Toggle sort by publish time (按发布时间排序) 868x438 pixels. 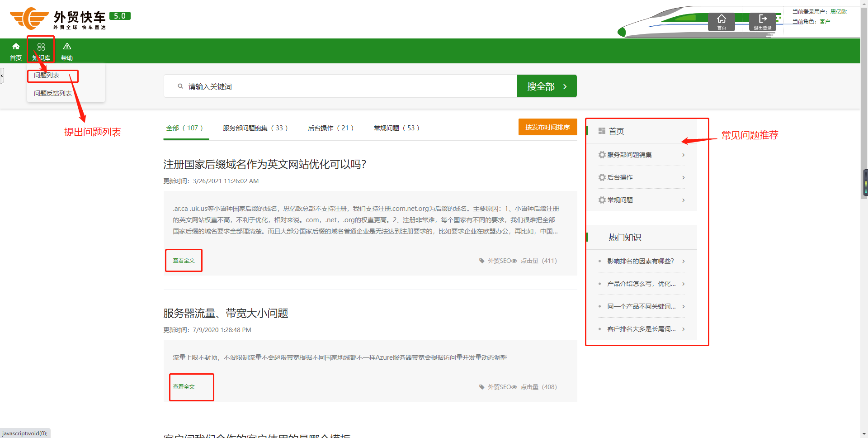coord(547,127)
